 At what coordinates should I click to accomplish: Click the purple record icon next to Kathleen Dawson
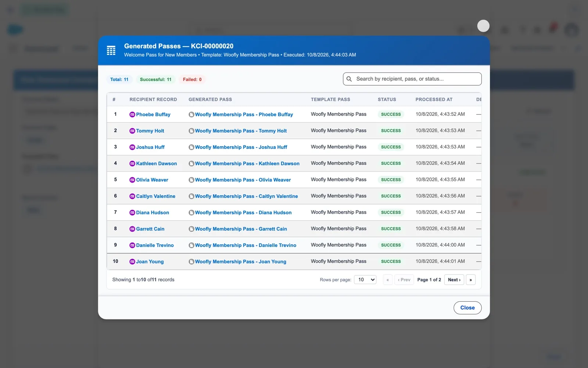(x=132, y=163)
